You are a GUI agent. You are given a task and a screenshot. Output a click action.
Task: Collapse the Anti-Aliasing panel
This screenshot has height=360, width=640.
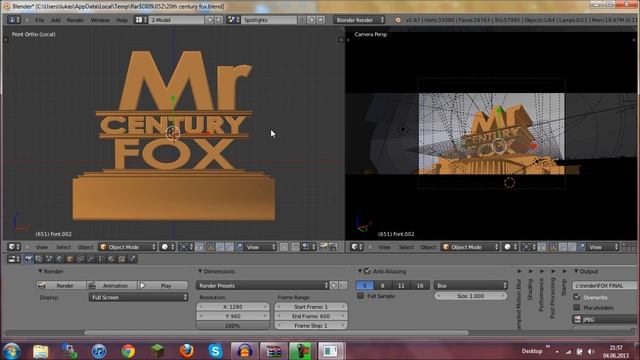point(360,271)
